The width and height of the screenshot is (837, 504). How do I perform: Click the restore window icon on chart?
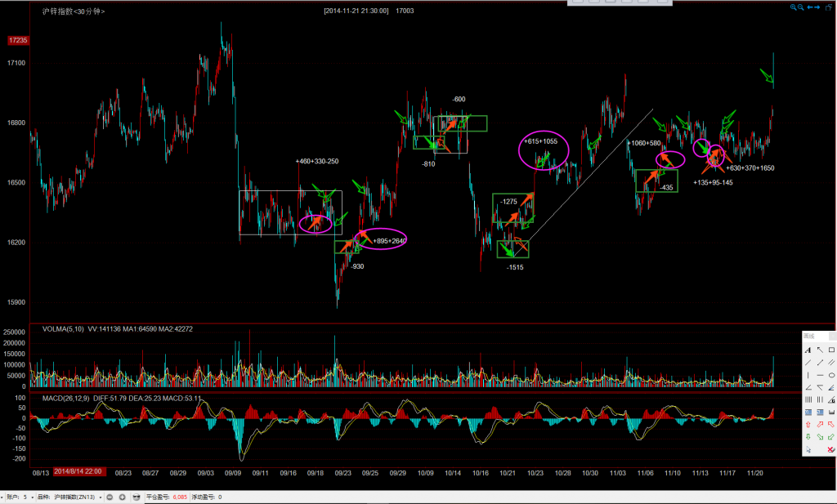point(828,7)
